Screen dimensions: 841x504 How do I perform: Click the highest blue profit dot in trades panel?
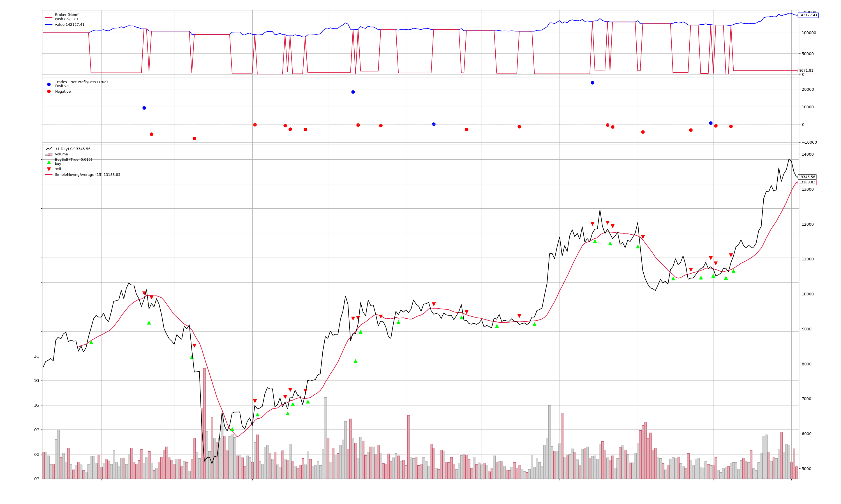click(592, 83)
